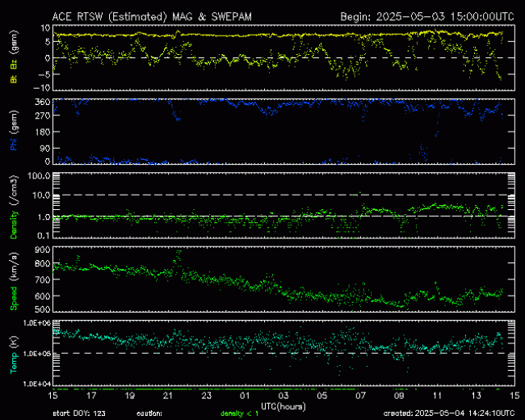Click hour tick label 21 on time axis

pyautogui.click(x=168, y=396)
